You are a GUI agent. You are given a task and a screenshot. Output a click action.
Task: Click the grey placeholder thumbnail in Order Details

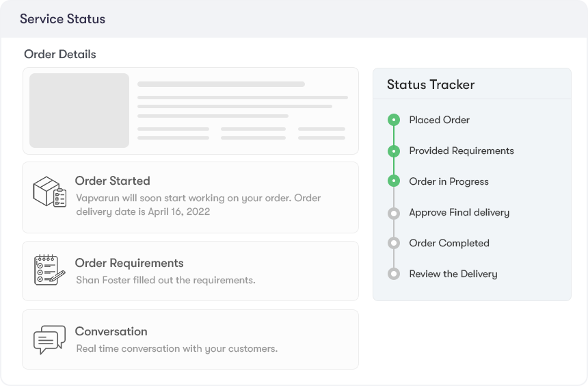[x=79, y=110]
